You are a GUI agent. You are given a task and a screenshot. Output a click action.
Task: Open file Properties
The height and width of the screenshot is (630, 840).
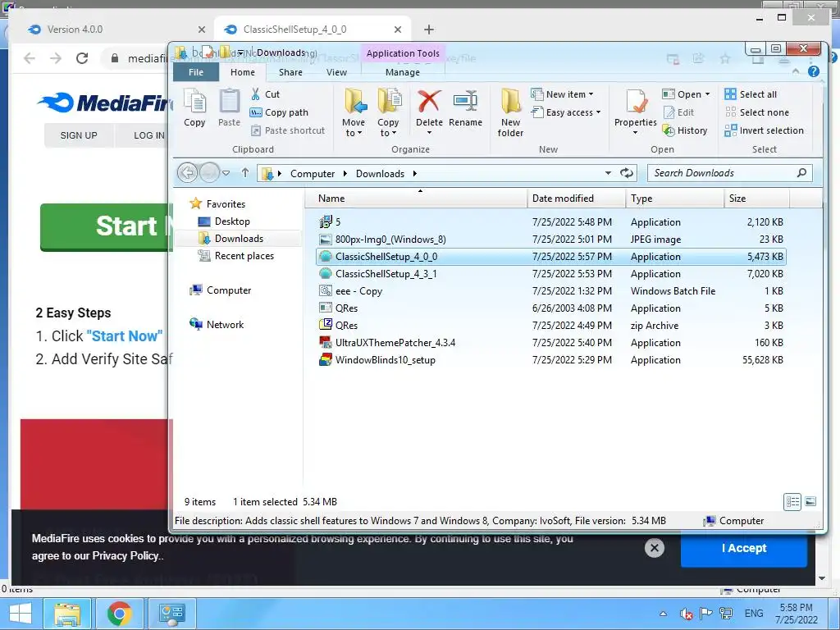coord(636,112)
